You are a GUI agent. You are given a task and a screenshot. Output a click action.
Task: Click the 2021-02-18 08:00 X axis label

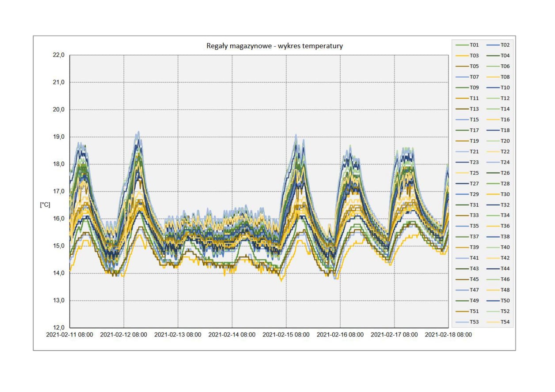[448, 335]
